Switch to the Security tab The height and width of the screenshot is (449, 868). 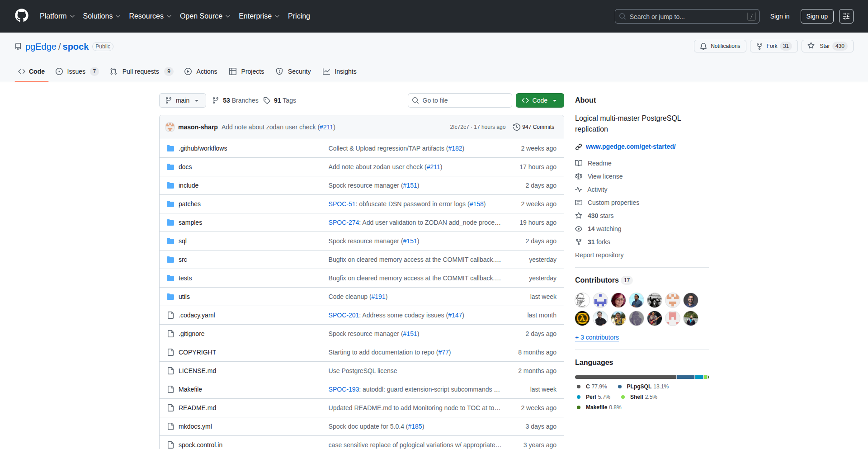coord(293,71)
